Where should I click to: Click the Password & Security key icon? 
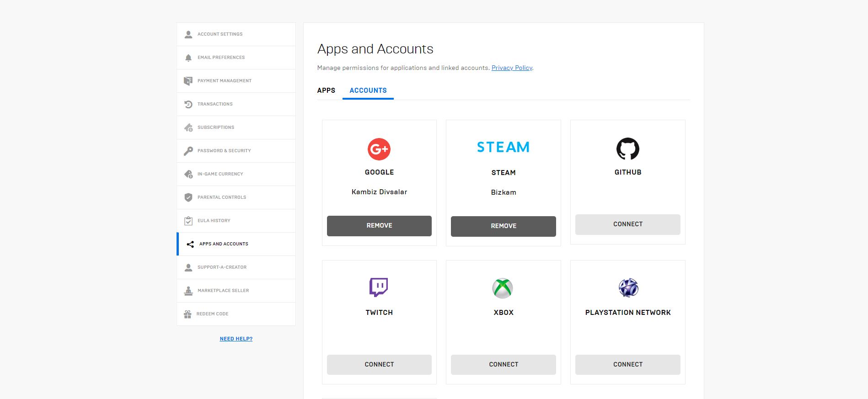188,151
